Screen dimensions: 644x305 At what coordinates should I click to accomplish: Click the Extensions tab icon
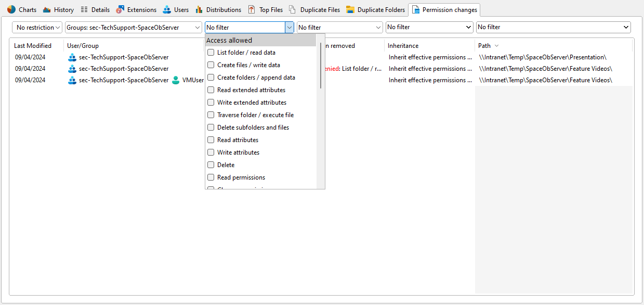tap(120, 9)
